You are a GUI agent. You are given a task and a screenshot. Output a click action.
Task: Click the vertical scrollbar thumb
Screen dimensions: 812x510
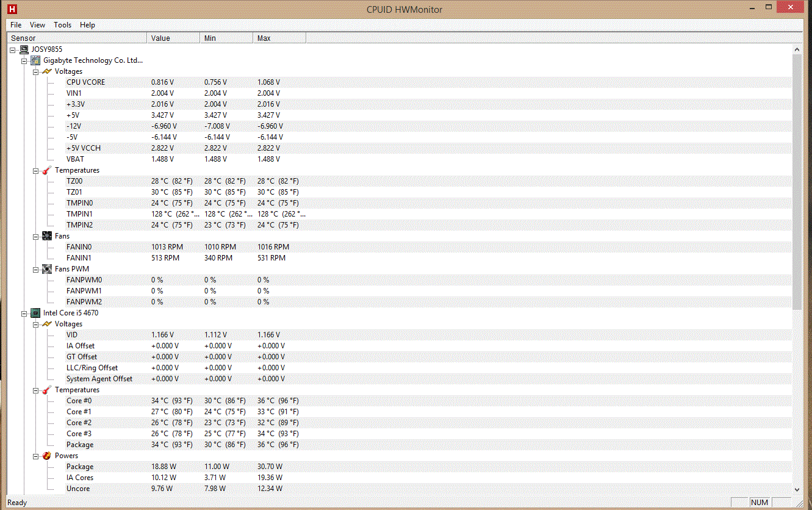pos(797,181)
